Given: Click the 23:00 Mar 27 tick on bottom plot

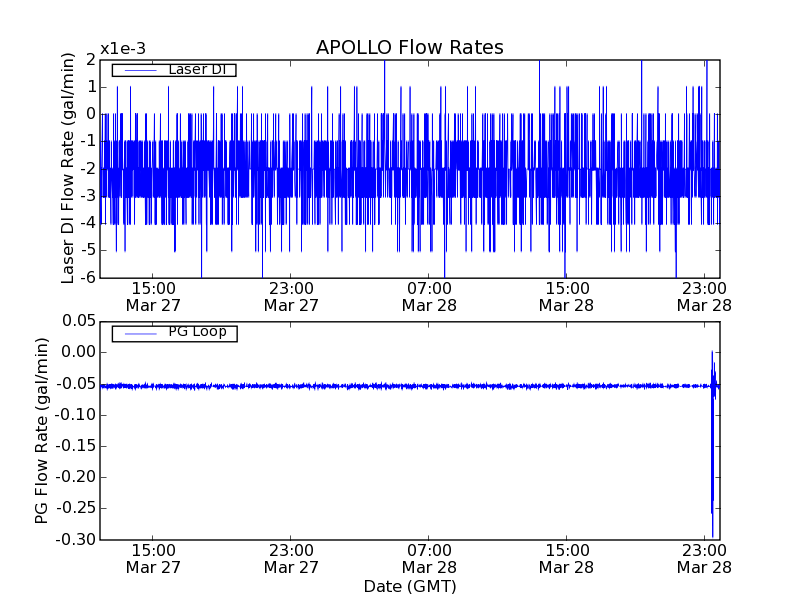Looking at the screenshot, I should coord(291,558).
